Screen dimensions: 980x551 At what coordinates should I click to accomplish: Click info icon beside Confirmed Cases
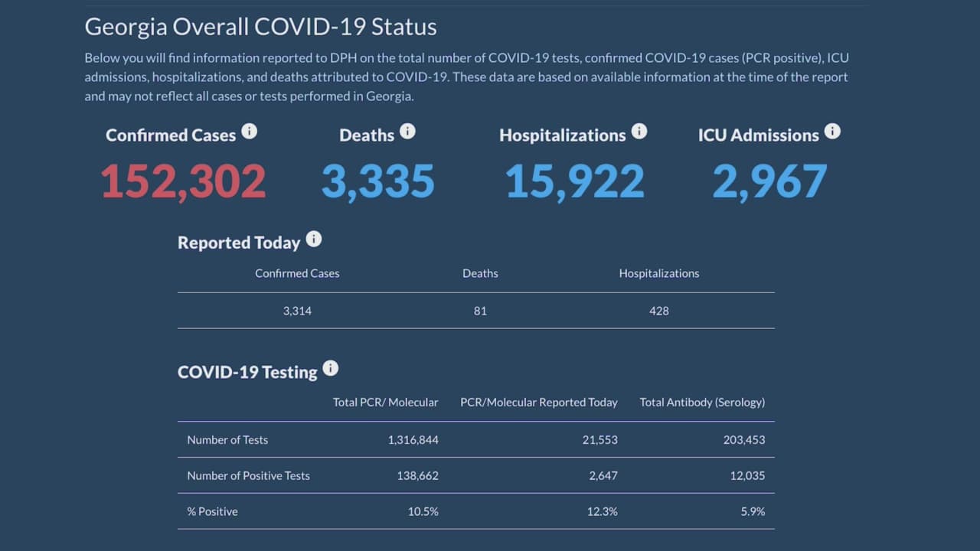[250, 132]
